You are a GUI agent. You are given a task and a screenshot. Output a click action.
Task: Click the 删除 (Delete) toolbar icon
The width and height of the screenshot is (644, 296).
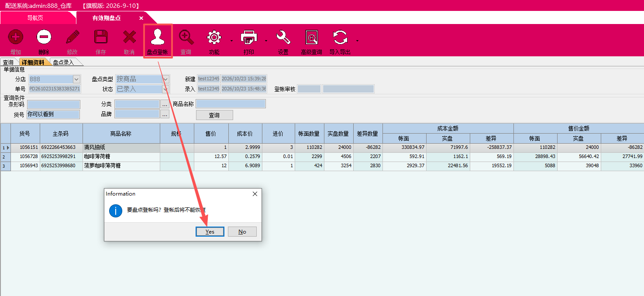coord(44,37)
